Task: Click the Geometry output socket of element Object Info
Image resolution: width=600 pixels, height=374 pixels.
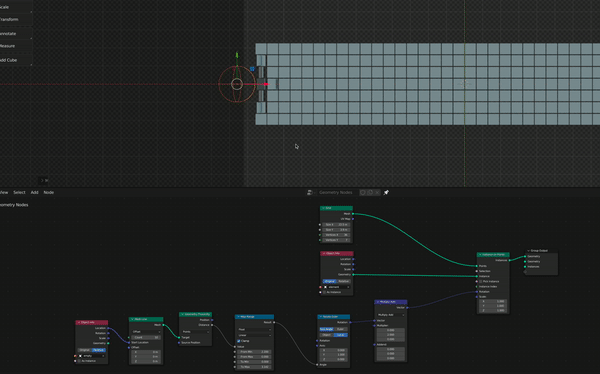Action: coord(353,274)
